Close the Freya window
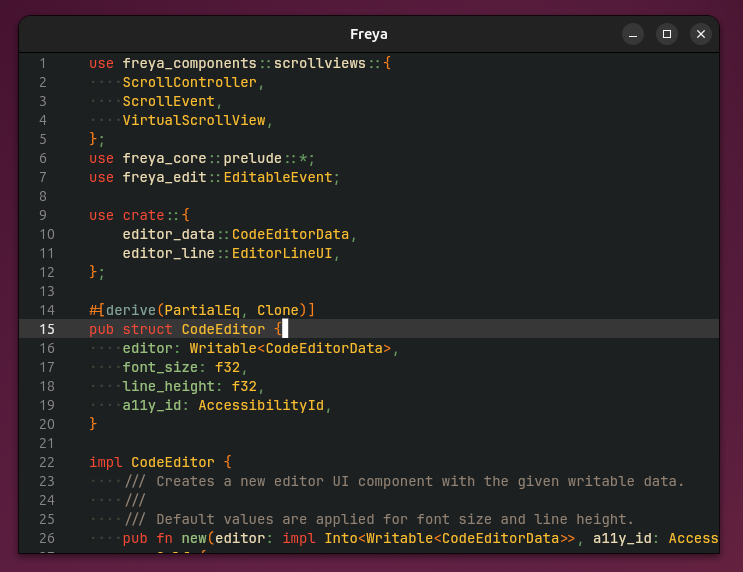 click(x=701, y=34)
